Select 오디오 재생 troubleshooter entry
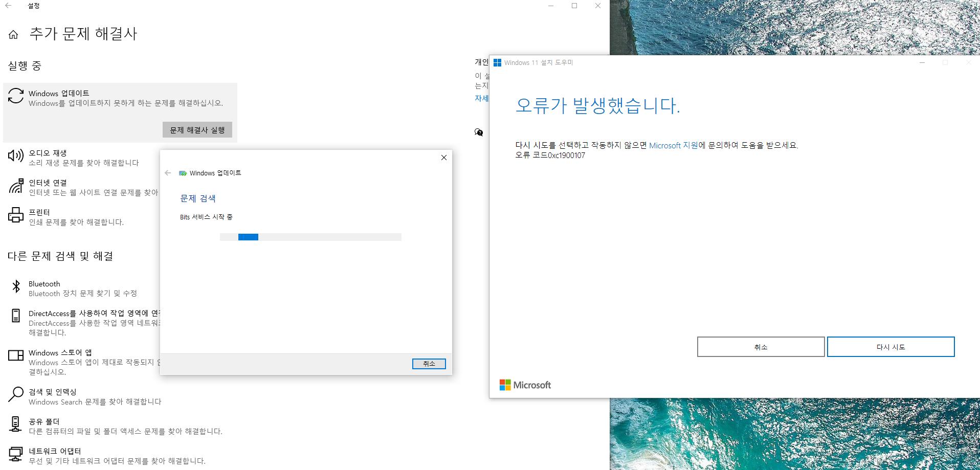Image resolution: width=980 pixels, height=470 pixels. 82,158
